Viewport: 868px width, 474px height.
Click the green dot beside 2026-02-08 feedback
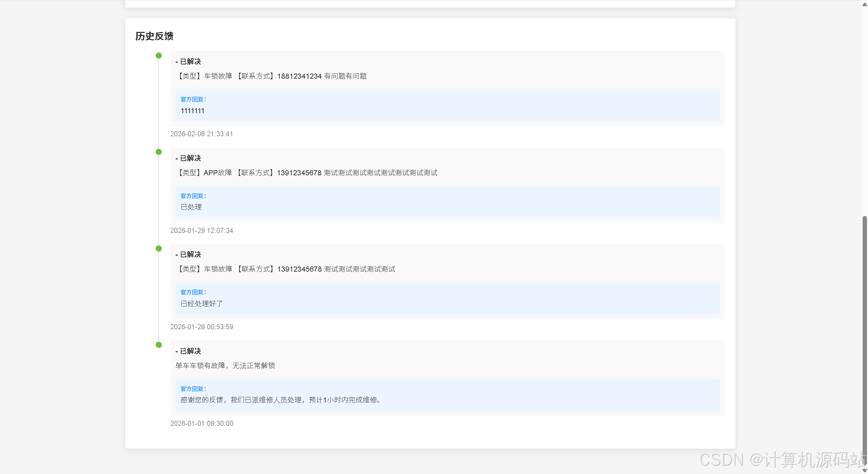158,56
